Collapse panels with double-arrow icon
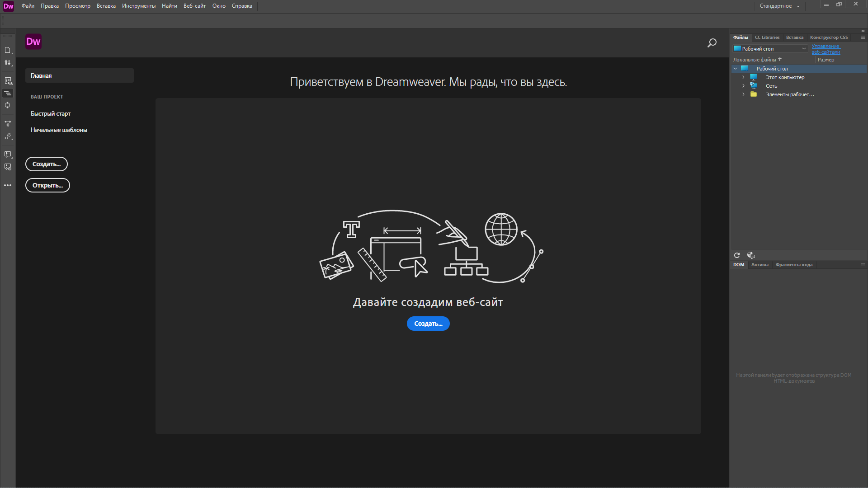The width and height of the screenshot is (868, 488). coord(863,31)
